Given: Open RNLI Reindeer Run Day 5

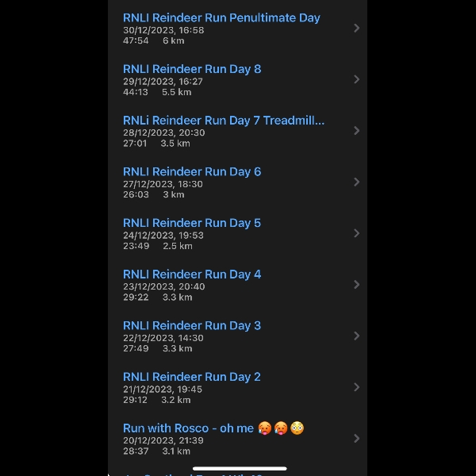Looking at the screenshot, I should 192,223.
